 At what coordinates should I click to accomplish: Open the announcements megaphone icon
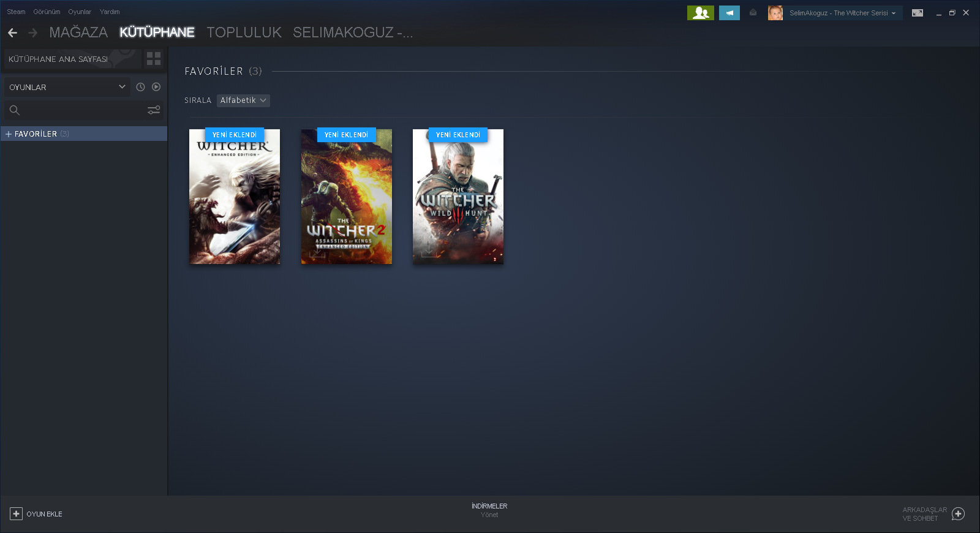(x=729, y=13)
